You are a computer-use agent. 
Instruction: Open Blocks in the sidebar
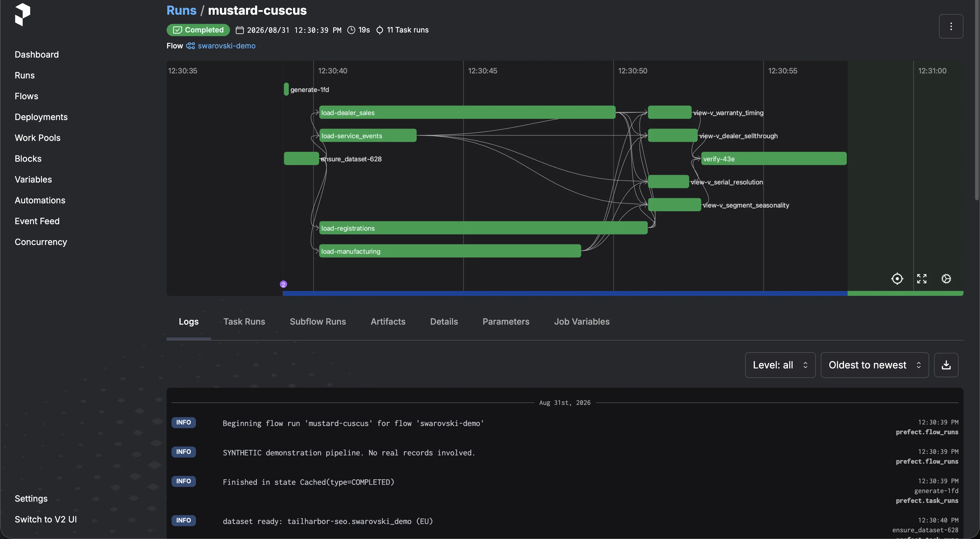(28, 159)
